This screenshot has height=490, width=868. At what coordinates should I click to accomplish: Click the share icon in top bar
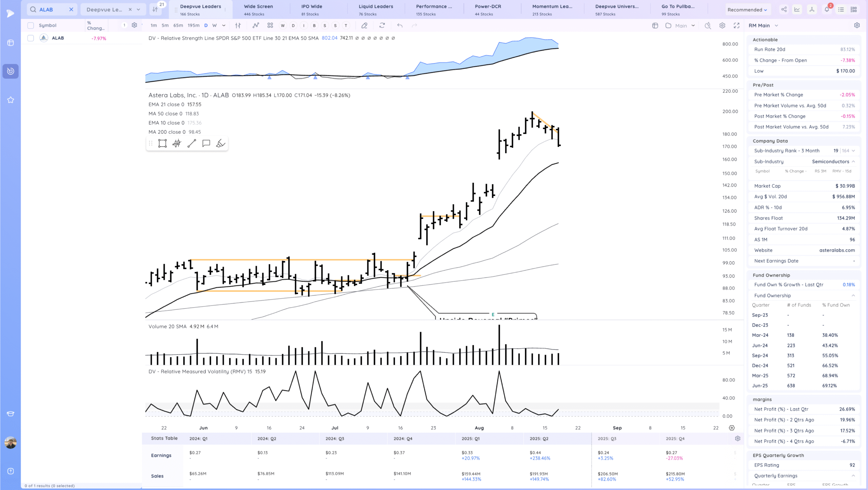point(784,9)
